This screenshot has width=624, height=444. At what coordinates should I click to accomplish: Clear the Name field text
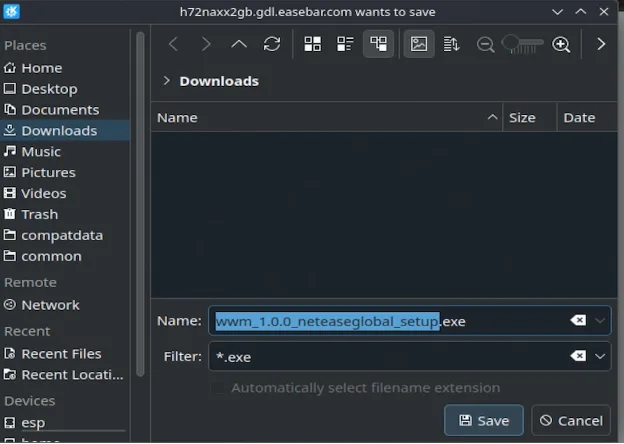coord(578,321)
